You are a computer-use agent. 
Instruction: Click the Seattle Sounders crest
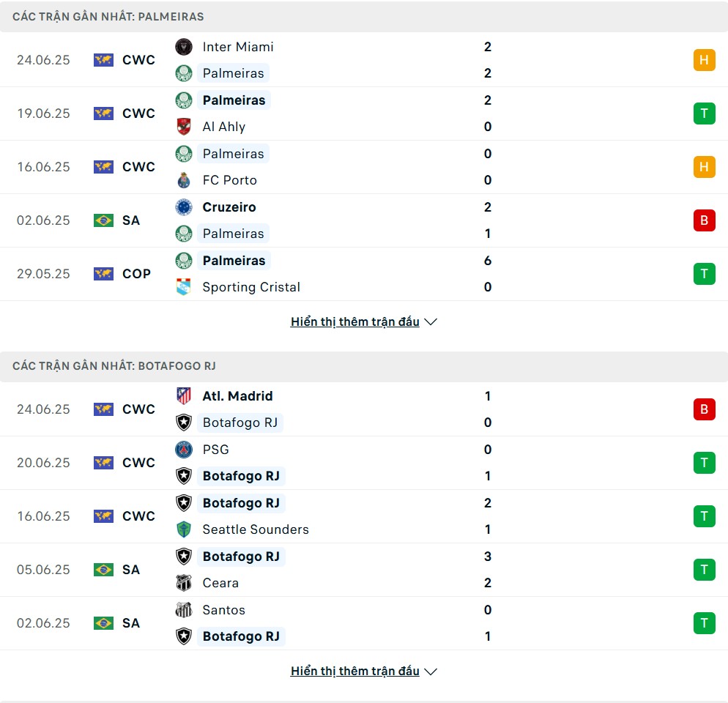pos(184,529)
